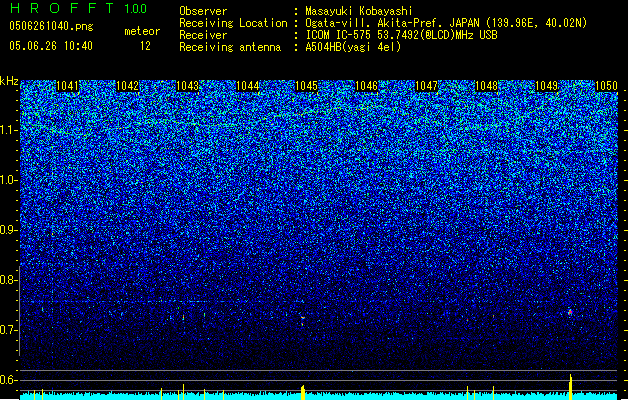Select the file name 0506261040.png
Viewport: 629px width, 400px height.
[51, 26]
